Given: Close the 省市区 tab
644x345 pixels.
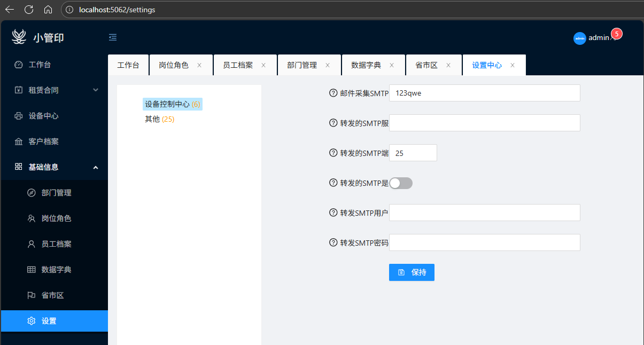Looking at the screenshot, I should pyautogui.click(x=448, y=65).
